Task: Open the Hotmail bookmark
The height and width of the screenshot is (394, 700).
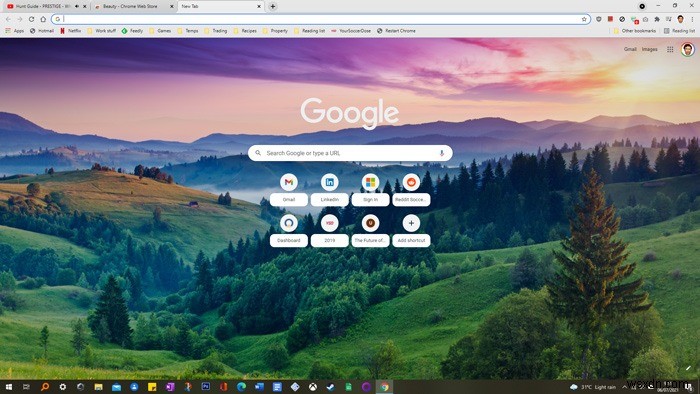Action: pos(42,31)
